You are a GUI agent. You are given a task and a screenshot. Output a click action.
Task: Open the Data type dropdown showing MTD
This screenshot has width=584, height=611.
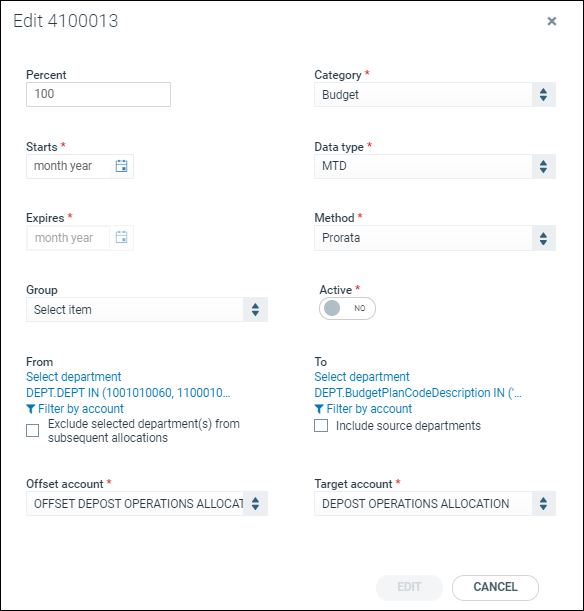coord(435,166)
